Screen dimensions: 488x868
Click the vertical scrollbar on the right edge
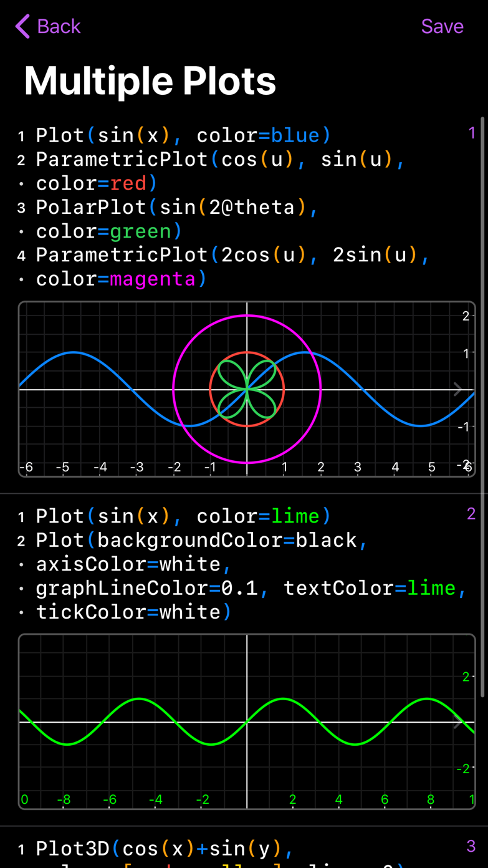[482, 405]
